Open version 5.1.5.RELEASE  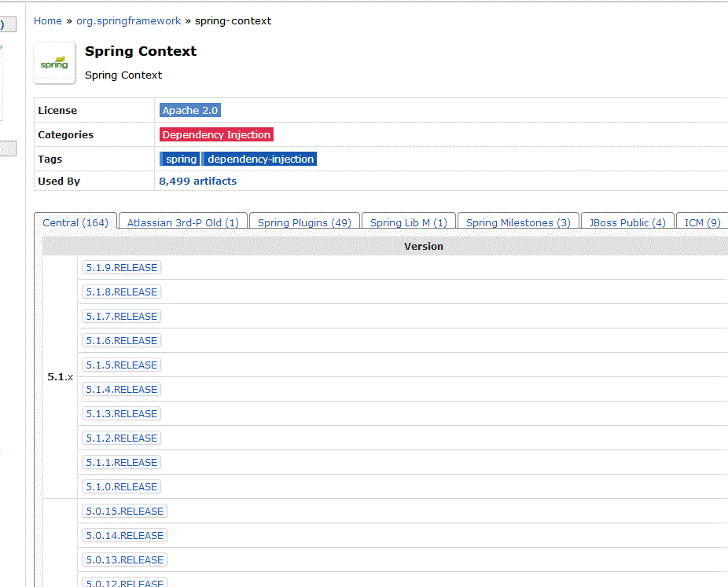tap(121, 365)
